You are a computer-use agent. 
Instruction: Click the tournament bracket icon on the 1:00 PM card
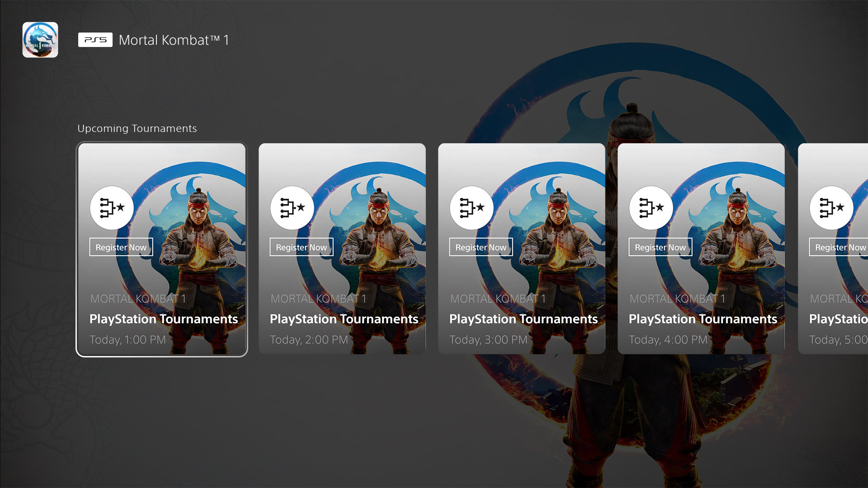point(112,208)
